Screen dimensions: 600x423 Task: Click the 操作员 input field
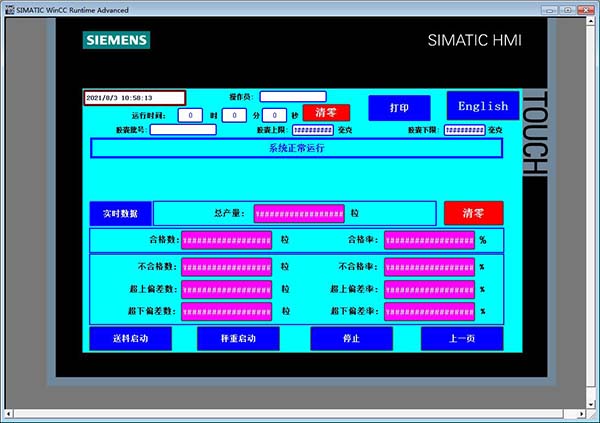(x=293, y=97)
